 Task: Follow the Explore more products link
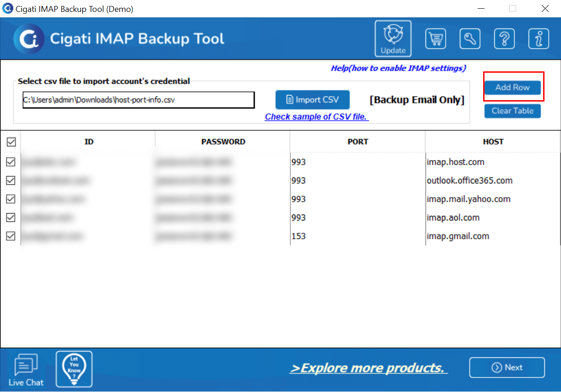pyautogui.click(x=369, y=368)
